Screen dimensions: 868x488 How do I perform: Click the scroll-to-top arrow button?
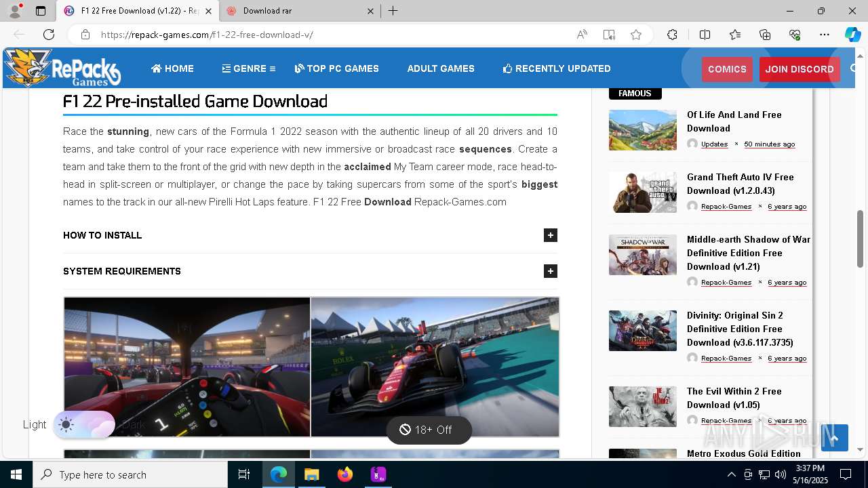(834, 438)
